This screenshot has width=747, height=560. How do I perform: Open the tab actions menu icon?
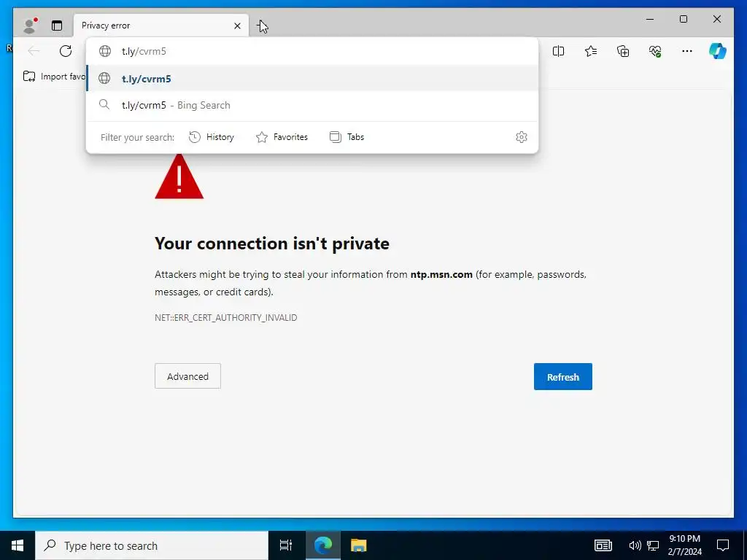pos(57,26)
